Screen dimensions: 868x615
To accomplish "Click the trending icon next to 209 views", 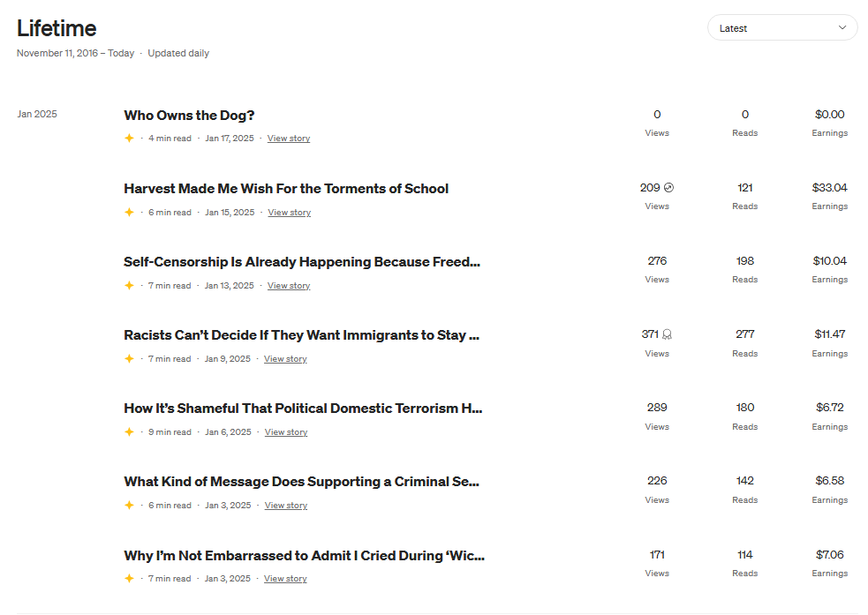I will pos(668,188).
